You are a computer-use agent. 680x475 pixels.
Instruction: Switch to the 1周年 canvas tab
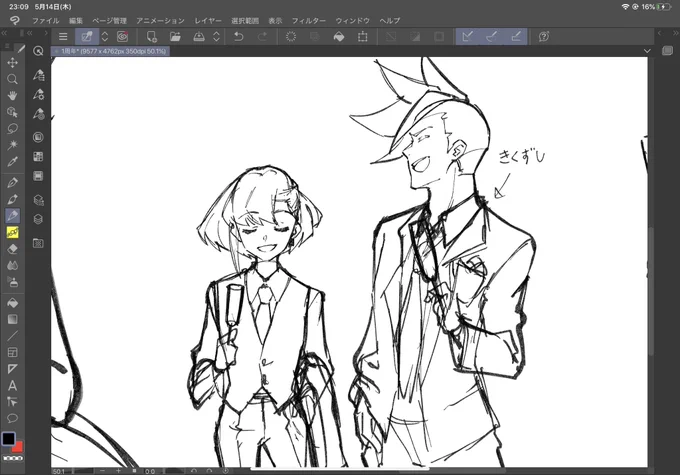pyautogui.click(x=111, y=51)
